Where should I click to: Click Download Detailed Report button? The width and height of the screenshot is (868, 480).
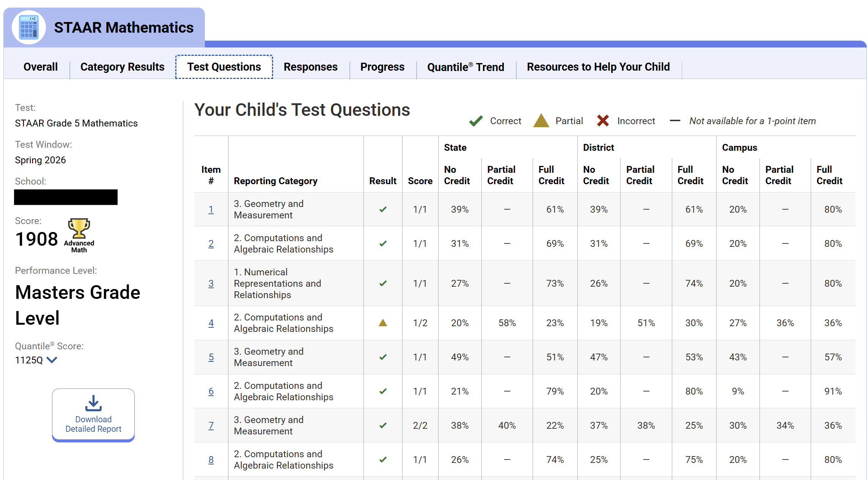93,415
